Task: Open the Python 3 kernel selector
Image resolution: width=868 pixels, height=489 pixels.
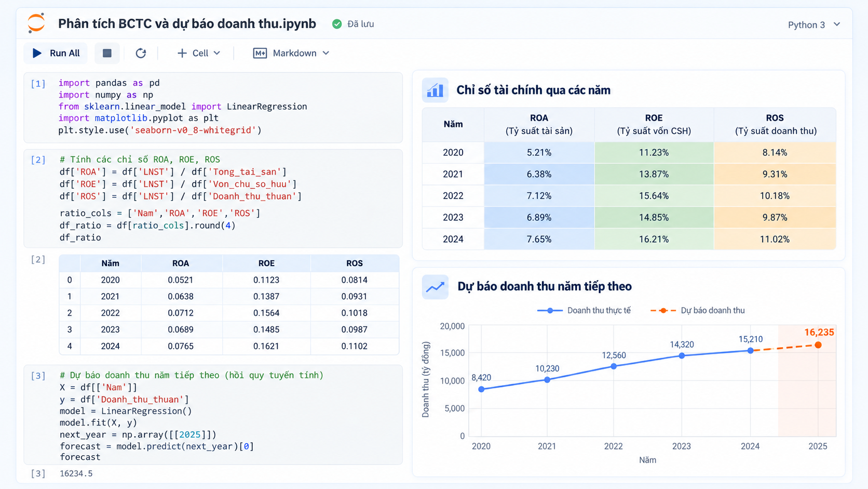Action: pos(813,24)
